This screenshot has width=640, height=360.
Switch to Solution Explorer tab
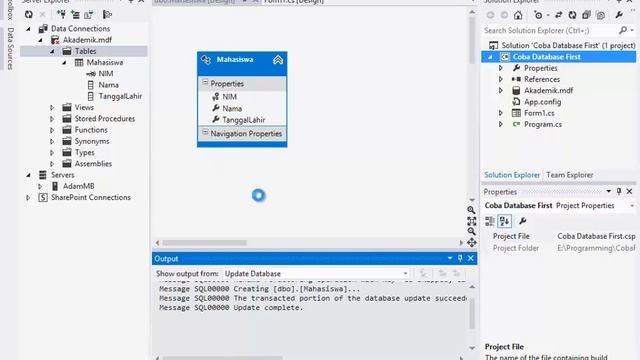pos(512,175)
